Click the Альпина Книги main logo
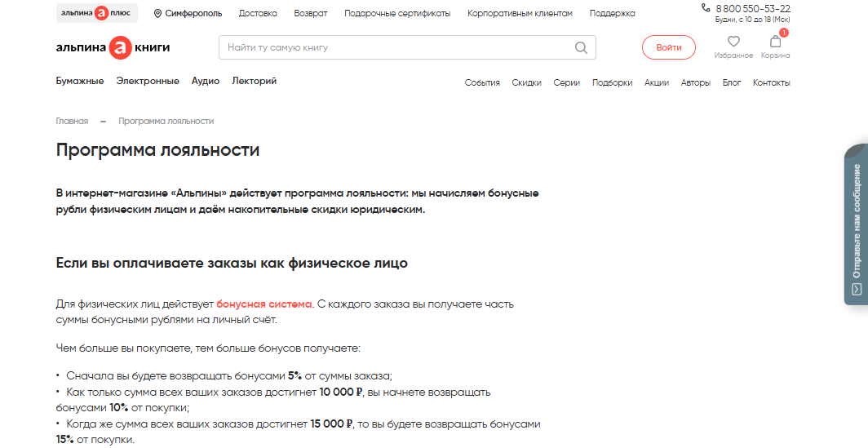 tap(113, 47)
